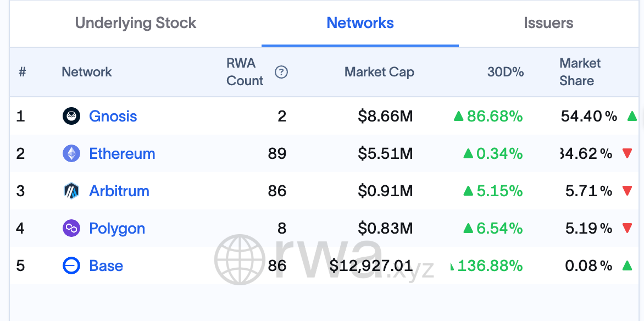Image resolution: width=644 pixels, height=321 pixels.
Task: Open the Underlying Stock tab
Action: (135, 23)
